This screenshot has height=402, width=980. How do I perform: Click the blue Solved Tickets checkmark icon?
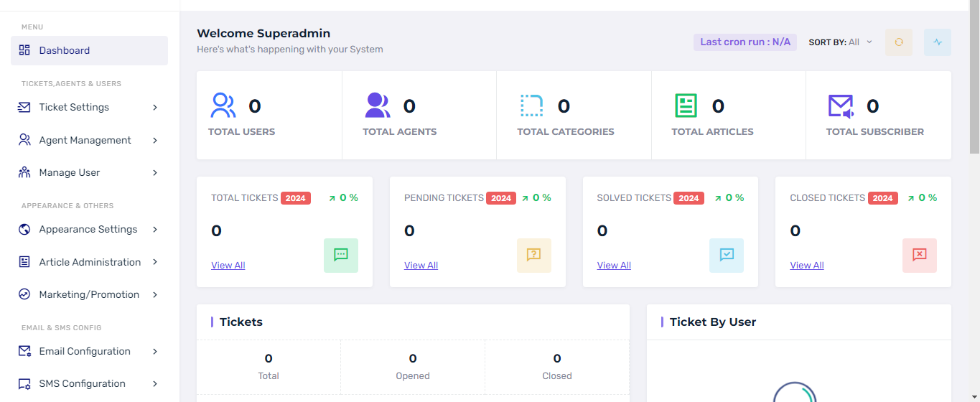tap(727, 255)
